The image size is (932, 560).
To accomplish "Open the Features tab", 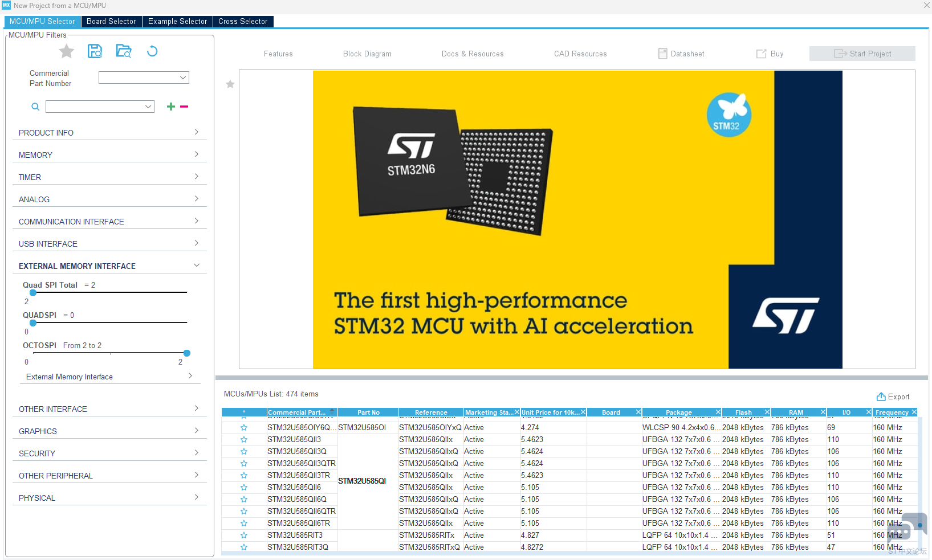I will 278,54.
